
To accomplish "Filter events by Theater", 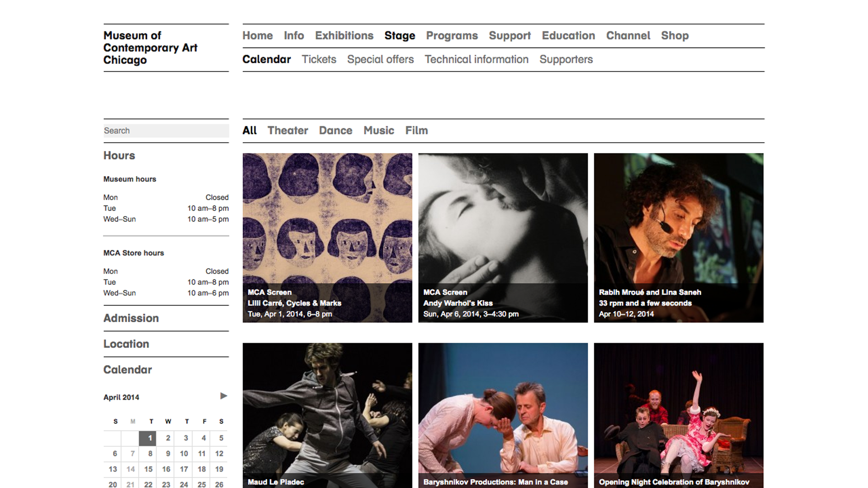I will 288,131.
